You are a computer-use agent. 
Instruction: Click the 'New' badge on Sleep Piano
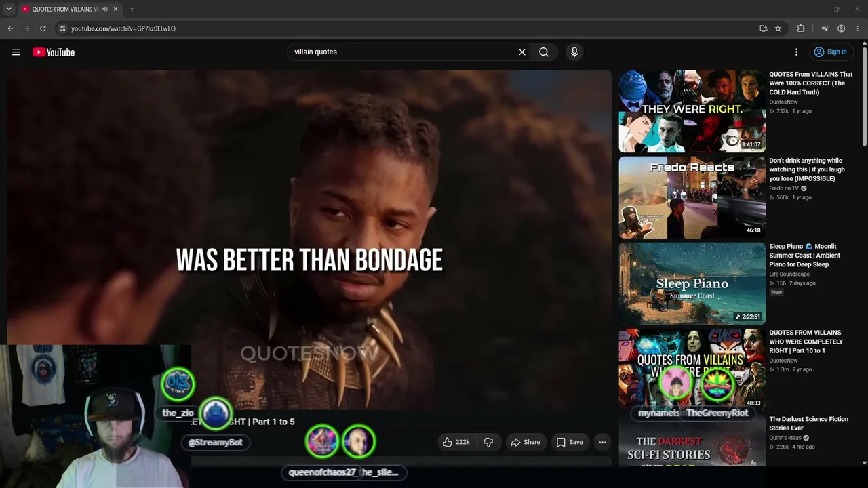click(x=776, y=292)
